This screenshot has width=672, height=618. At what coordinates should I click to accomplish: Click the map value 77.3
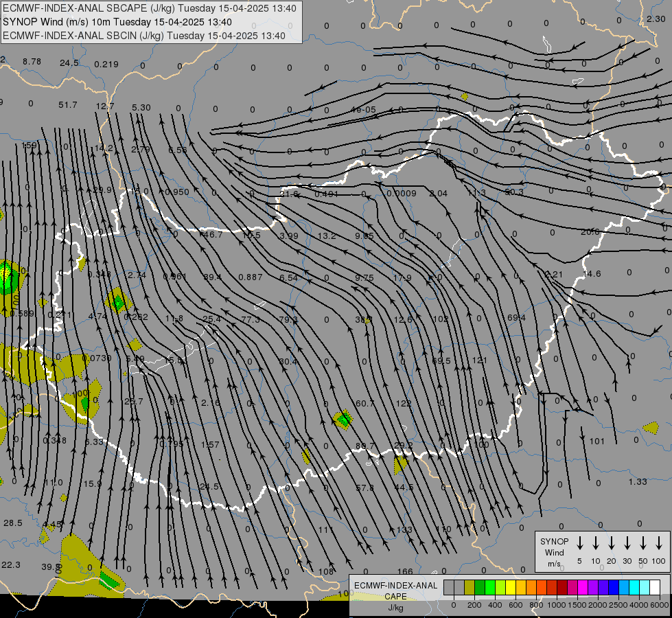click(x=251, y=319)
